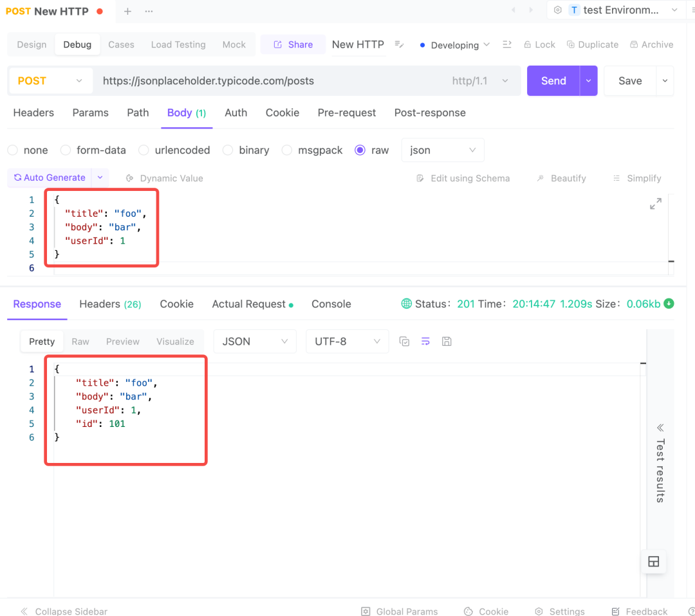The width and height of the screenshot is (695, 616).
Task: Open the json body type dropdown
Action: click(442, 150)
